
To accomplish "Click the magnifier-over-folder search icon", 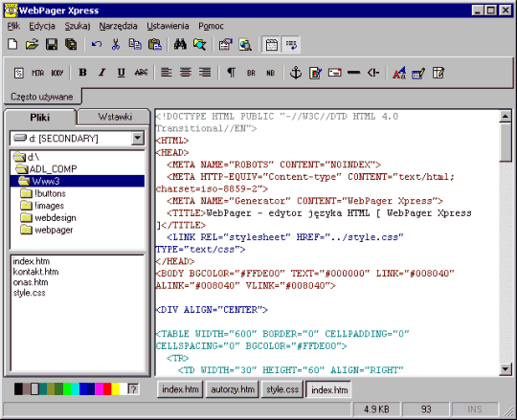I will (x=199, y=44).
